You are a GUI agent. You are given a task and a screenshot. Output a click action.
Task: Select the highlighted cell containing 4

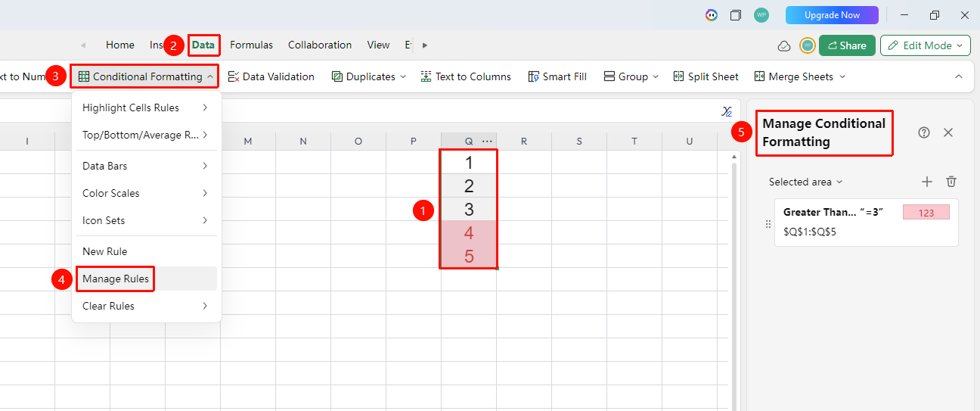pyautogui.click(x=469, y=232)
